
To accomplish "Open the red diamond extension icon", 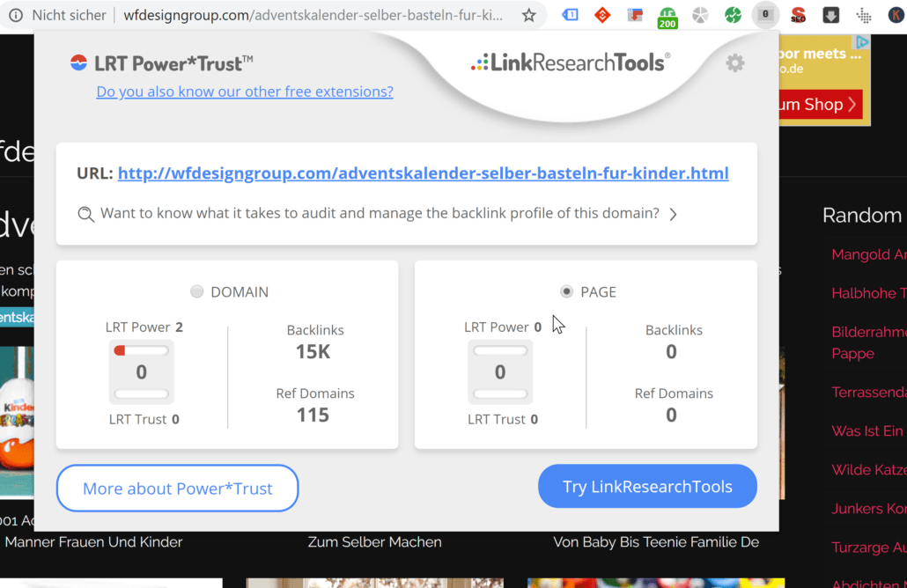I will pyautogui.click(x=602, y=15).
